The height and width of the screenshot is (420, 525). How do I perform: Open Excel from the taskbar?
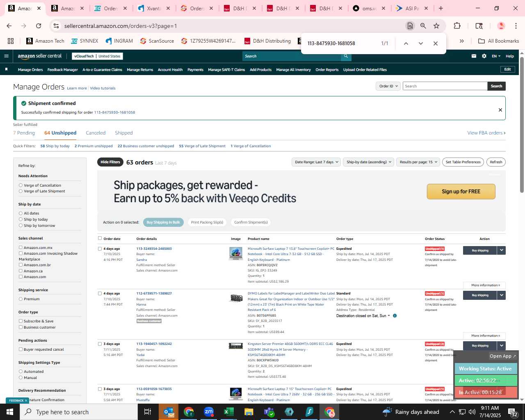click(228, 412)
